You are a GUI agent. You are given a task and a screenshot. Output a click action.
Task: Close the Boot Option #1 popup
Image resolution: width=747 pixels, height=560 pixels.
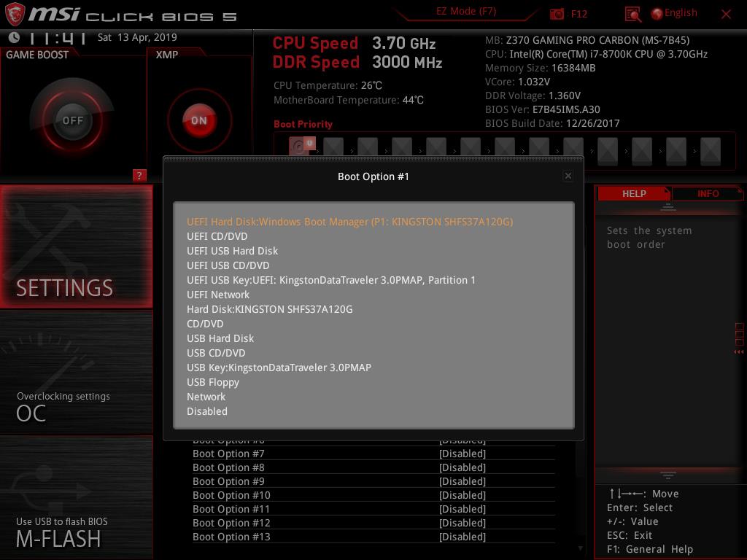coord(568,176)
